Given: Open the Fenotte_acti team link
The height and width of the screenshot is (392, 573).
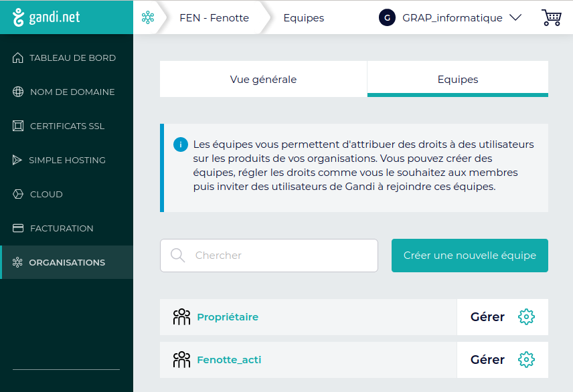Looking at the screenshot, I should 229,360.
